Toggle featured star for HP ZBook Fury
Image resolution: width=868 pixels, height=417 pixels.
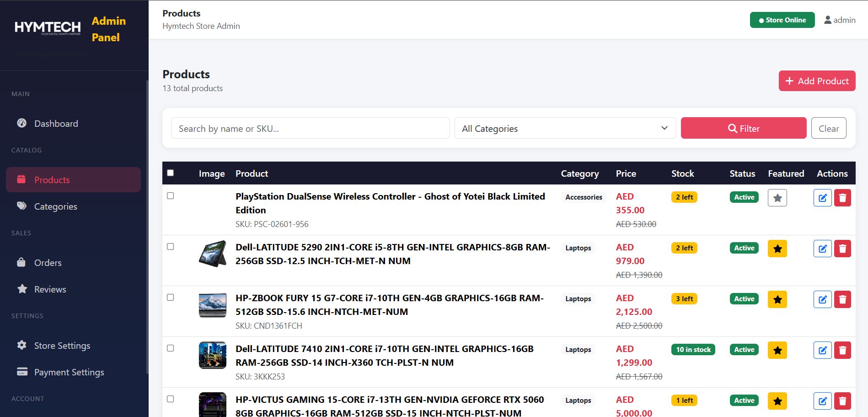(777, 299)
